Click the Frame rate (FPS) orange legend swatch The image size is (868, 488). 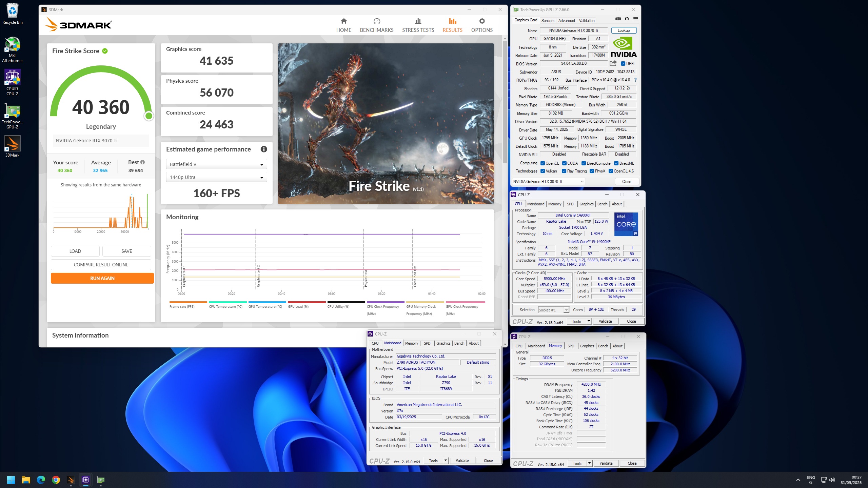click(x=188, y=302)
